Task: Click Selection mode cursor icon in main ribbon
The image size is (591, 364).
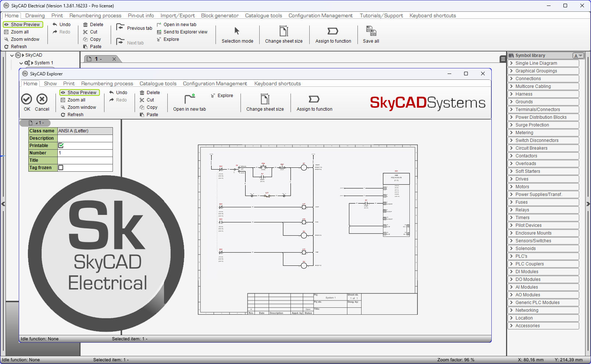Action: click(237, 31)
